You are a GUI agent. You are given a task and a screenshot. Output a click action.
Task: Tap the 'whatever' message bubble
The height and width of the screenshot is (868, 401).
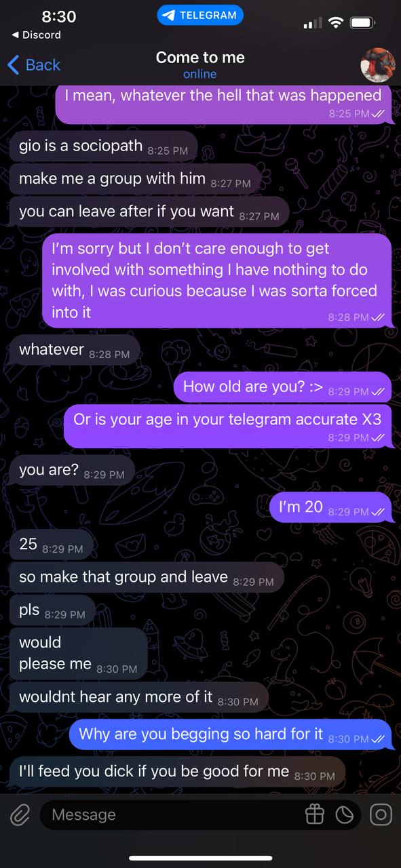click(75, 351)
